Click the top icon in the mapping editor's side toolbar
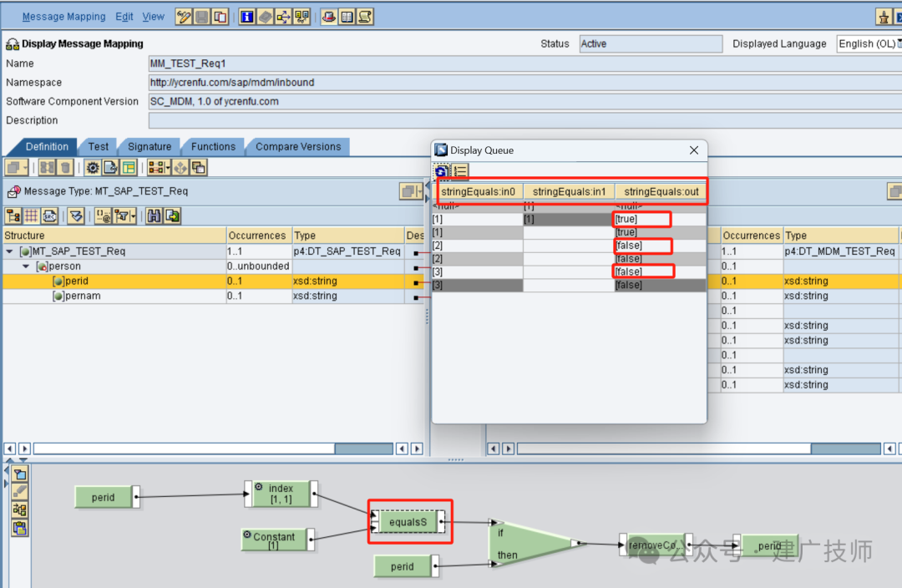Screen dimensions: 902x588 click(20, 474)
